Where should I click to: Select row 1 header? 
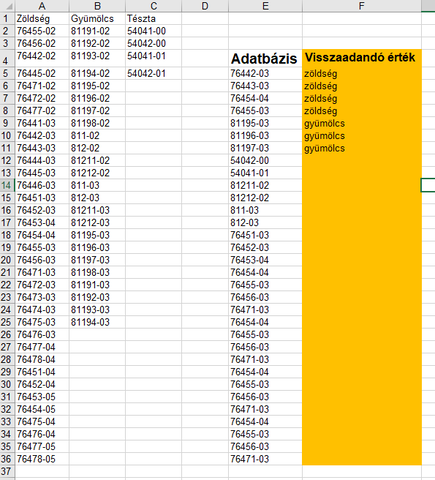[7, 18]
